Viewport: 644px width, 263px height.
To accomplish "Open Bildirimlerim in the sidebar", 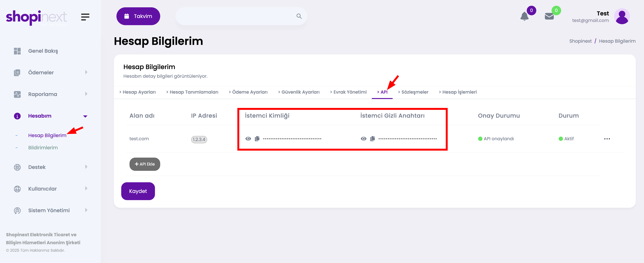I will 43,148.
